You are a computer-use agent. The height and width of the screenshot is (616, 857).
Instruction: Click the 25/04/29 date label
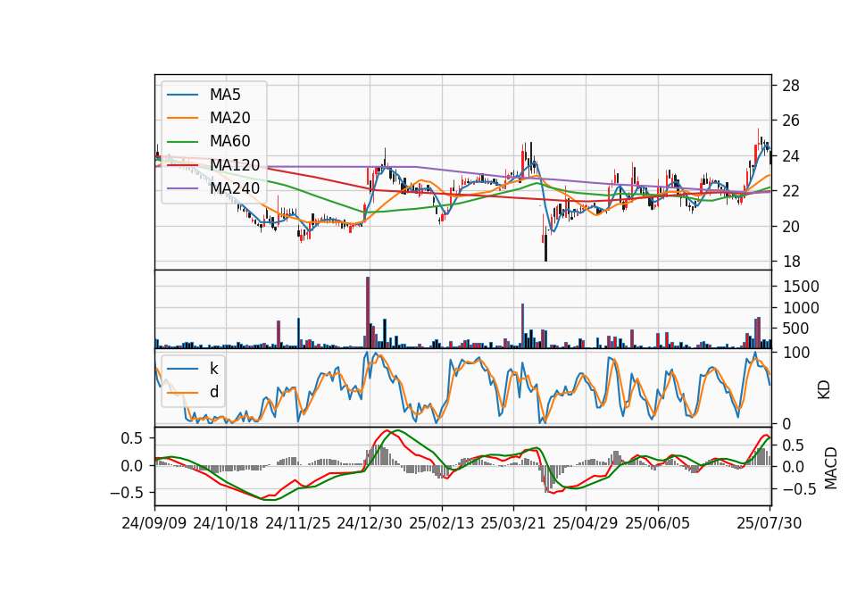pos(586,523)
